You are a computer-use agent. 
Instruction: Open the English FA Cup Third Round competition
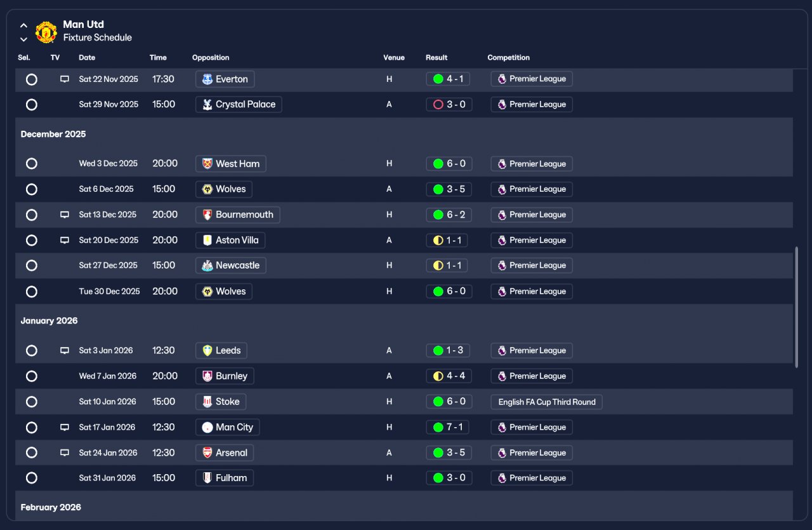[546, 402]
